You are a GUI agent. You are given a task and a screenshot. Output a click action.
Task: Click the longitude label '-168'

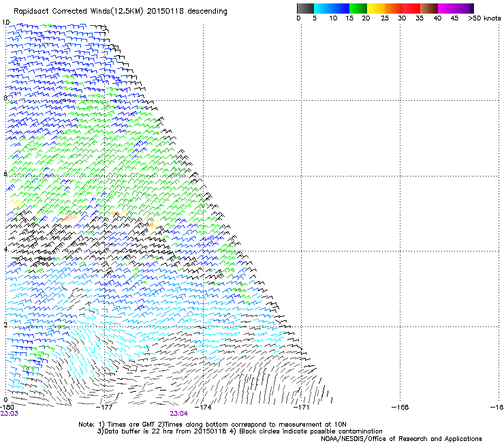[400, 408]
